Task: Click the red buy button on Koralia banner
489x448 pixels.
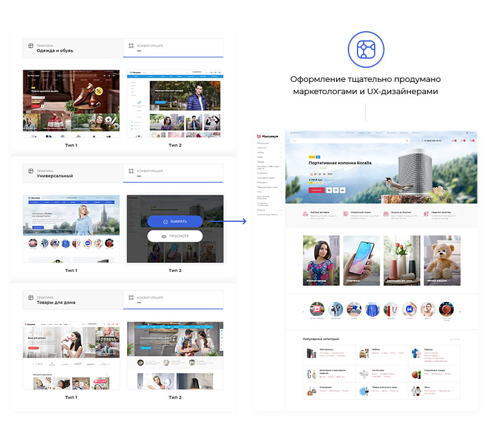Action: coord(317,190)
